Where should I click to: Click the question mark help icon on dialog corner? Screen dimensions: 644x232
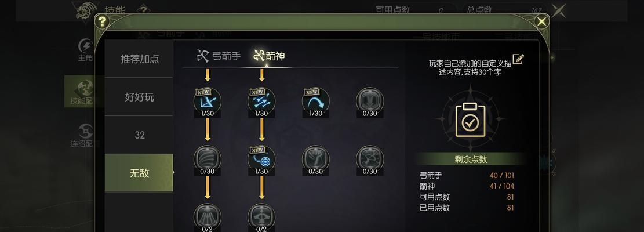[102, 22]
